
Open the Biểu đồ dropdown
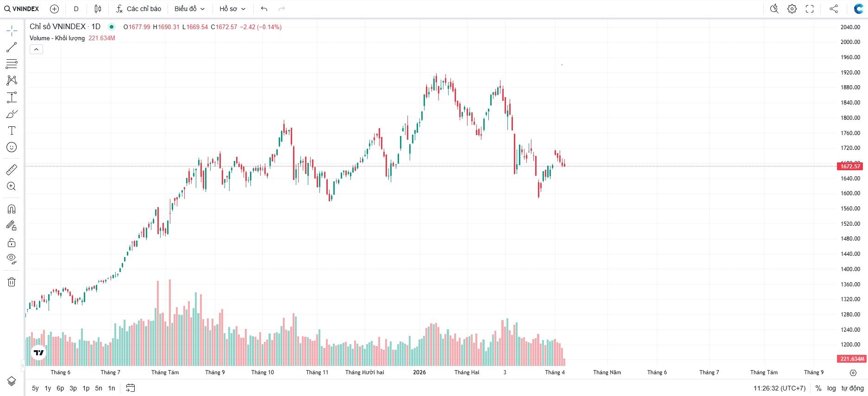[x=189, y=9]
